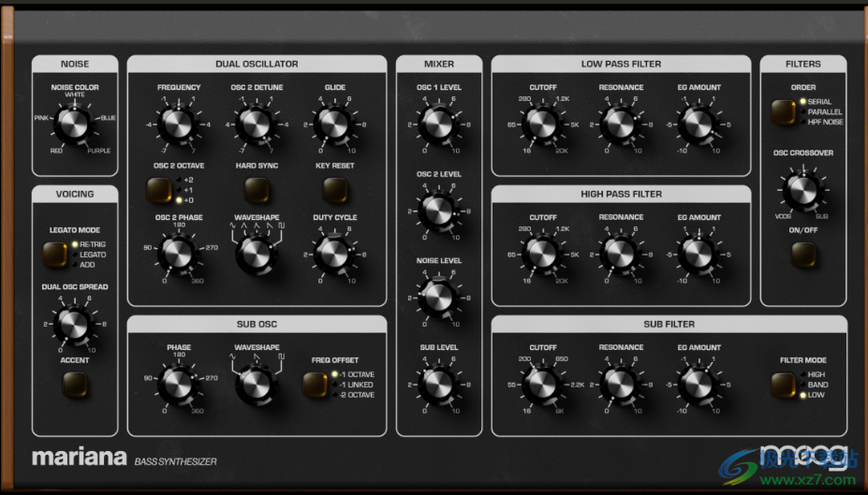
Task: Click the Noise Level mixer knob
Action: pyautogui.click(x=438, y=298)
